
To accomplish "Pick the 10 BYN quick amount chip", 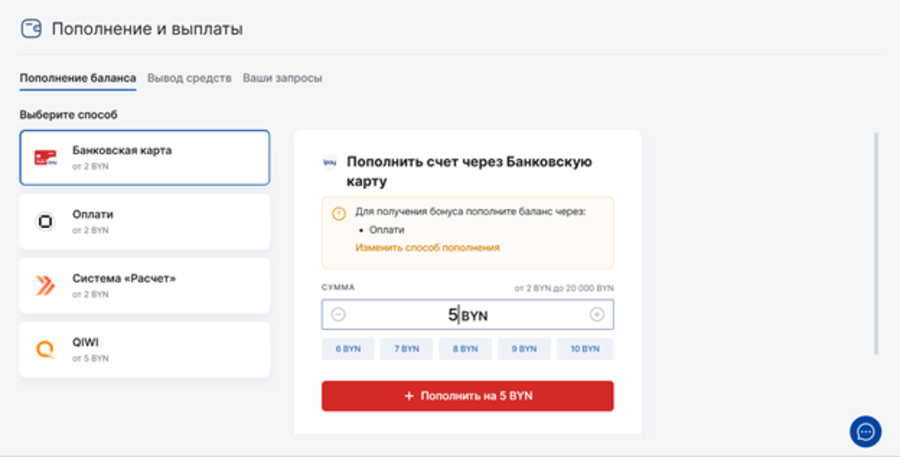I will 585,349.
